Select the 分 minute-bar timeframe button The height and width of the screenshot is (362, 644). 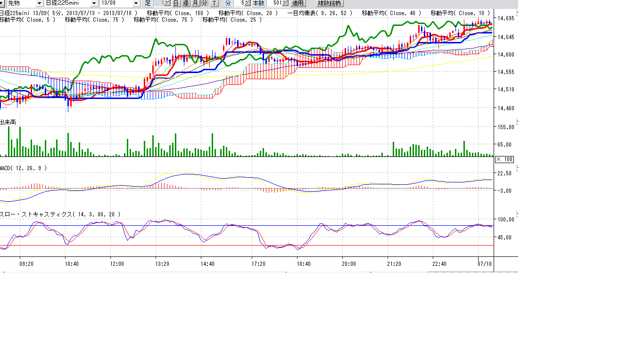pyautogui.click(x=205, y=3)
